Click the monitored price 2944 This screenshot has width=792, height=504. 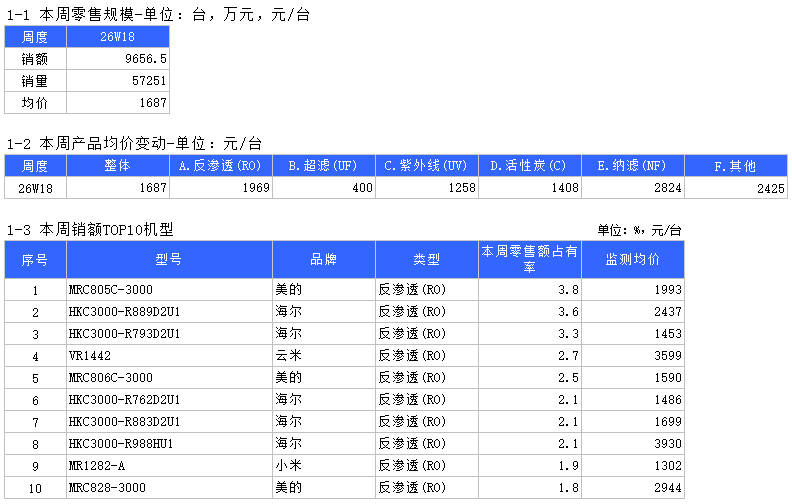point(668,488)
